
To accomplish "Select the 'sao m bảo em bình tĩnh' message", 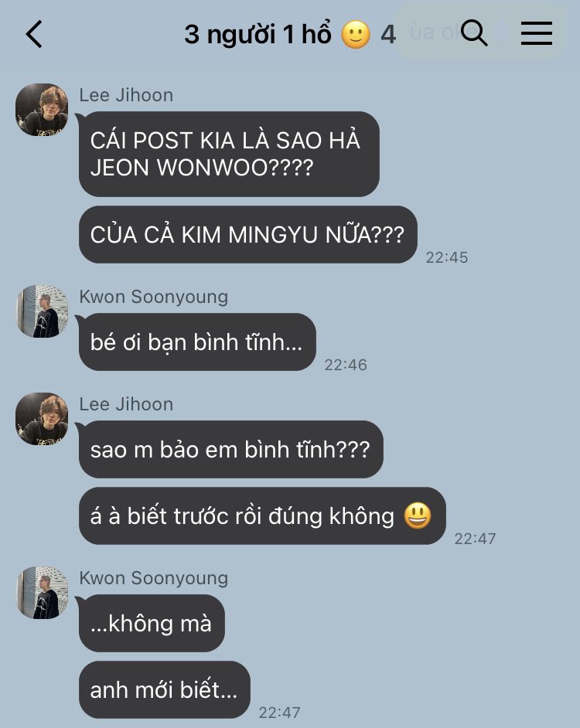I will point(231,450).
